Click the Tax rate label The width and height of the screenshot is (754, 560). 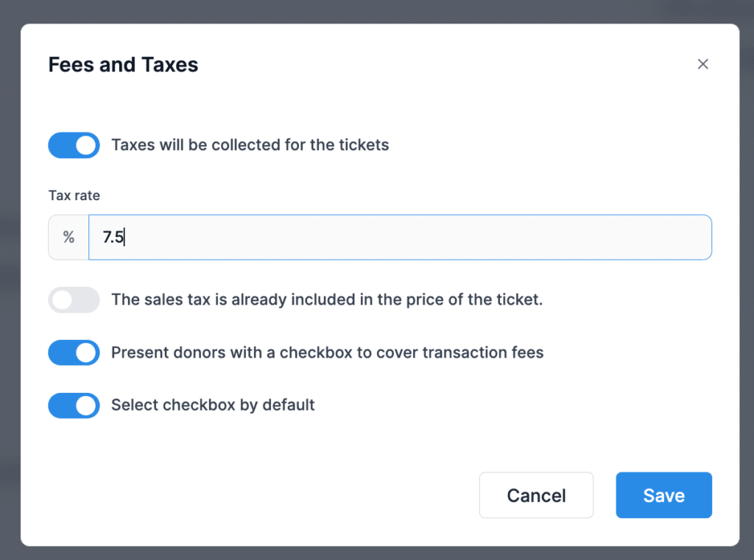[74, 195]
